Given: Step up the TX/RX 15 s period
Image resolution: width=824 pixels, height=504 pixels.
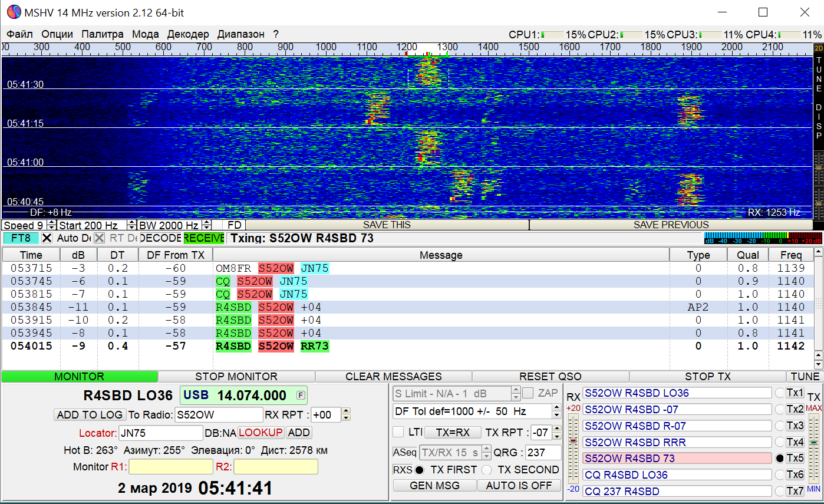Looking at the screenshot, I should (x=486, y=450).
